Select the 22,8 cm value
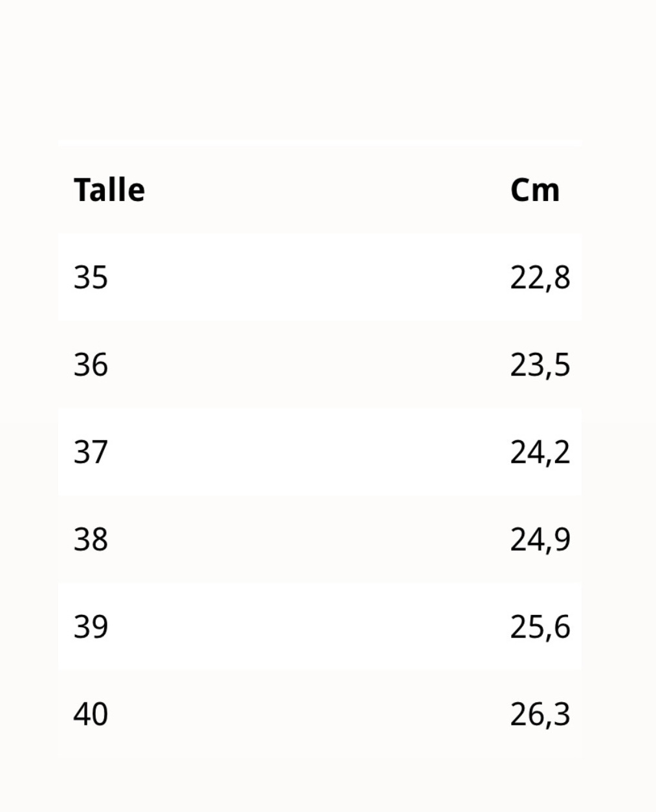 (x=540, y=278)
